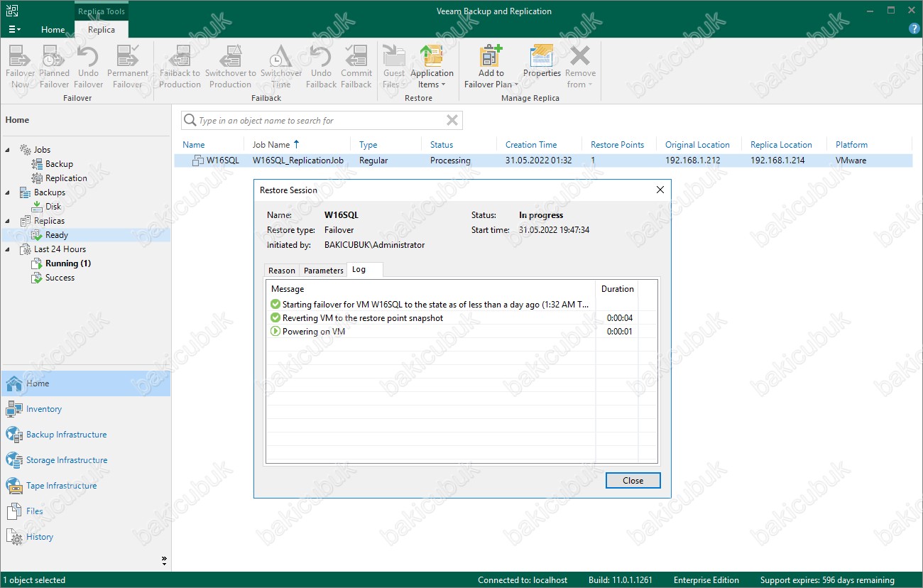The width and height of the screenshot is (923, 588).
Task: Click the navigation pane overflow chevron
Action: [165, 560]
